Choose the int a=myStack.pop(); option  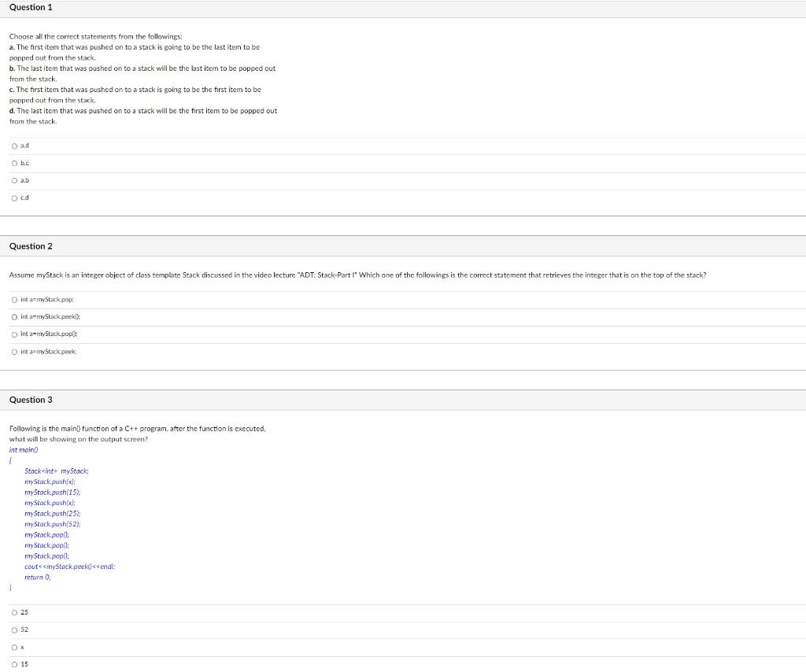coord(45,334)
